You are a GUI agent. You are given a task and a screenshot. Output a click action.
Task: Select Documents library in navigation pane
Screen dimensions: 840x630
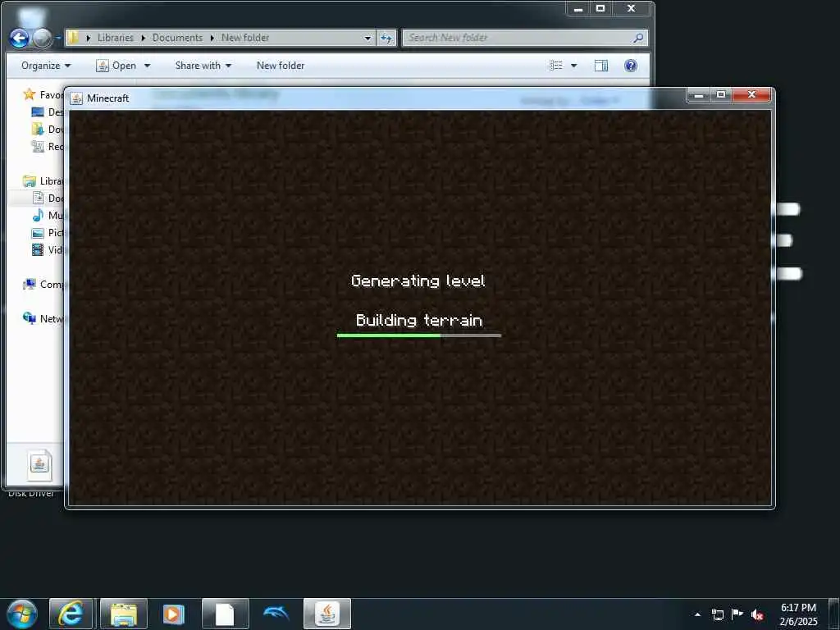[x=48, y=199]
